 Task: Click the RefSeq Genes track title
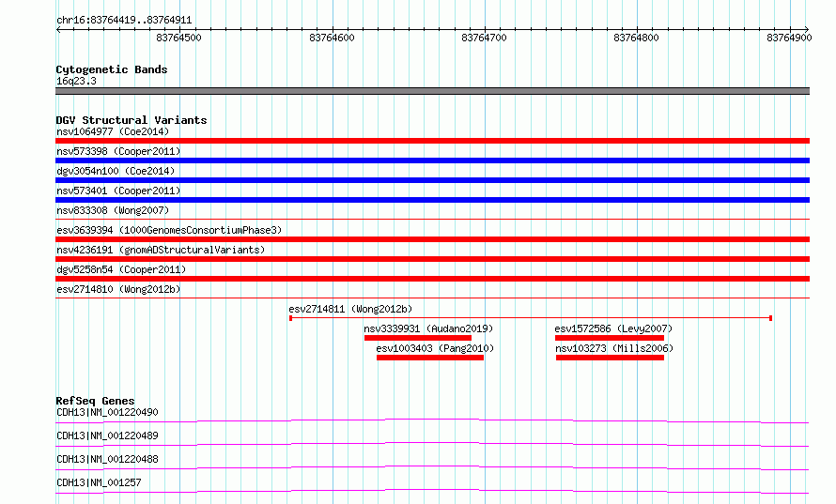(95, 401)
